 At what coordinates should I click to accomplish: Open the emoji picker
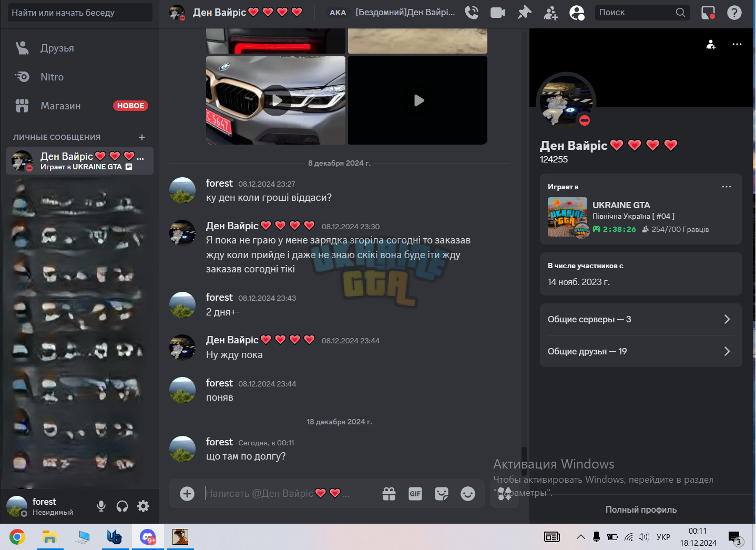[468, 494]
